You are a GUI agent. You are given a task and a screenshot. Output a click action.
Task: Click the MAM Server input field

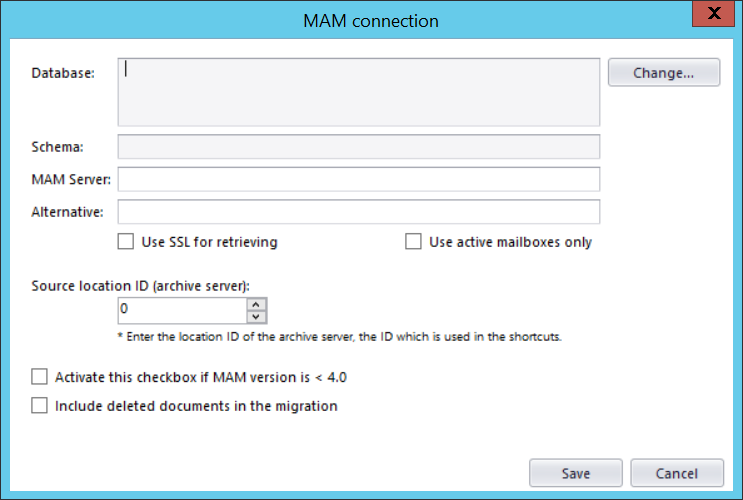pos(359,179)
